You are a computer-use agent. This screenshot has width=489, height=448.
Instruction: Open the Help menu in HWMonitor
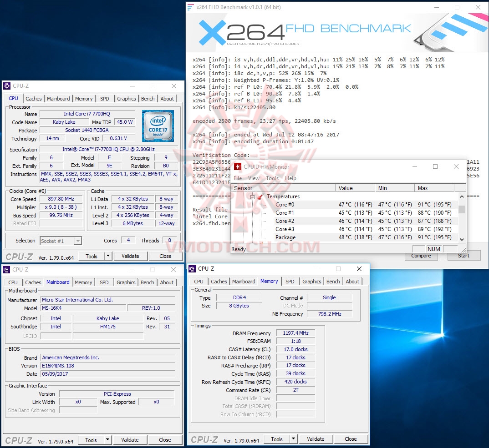pyautogui.click(x=290, y=178)
